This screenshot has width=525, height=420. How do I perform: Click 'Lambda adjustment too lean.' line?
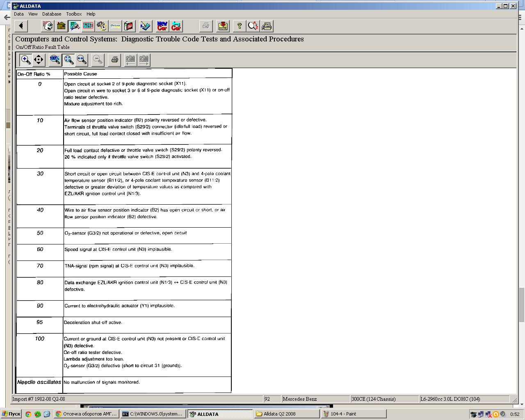94,359
